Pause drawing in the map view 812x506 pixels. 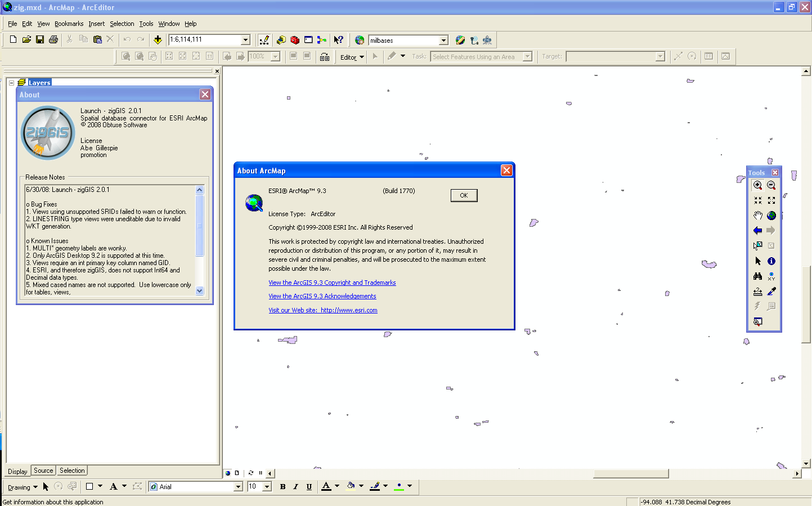click(261, 473)
